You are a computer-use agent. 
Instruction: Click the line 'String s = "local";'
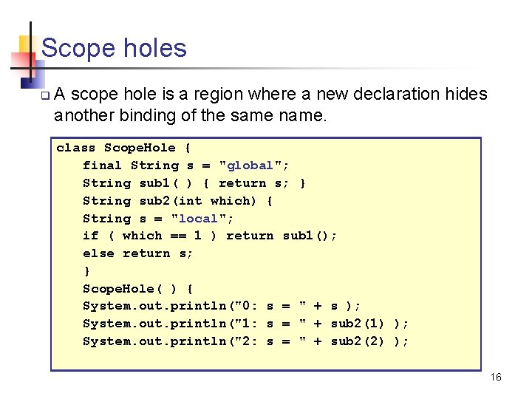coord(158,219)
